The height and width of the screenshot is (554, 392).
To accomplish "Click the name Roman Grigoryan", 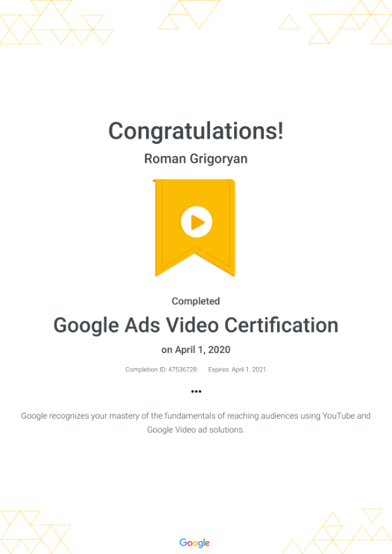I will 196,159.
